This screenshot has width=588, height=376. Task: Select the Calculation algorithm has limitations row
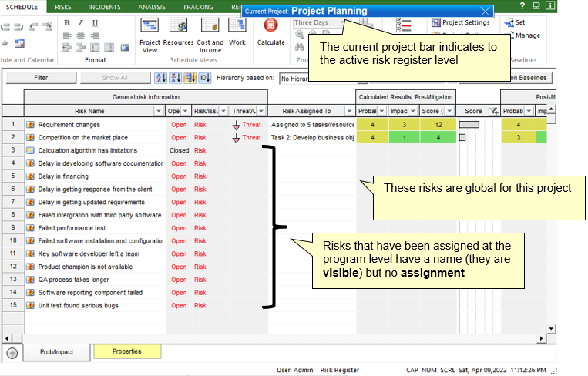pos(87,150)
